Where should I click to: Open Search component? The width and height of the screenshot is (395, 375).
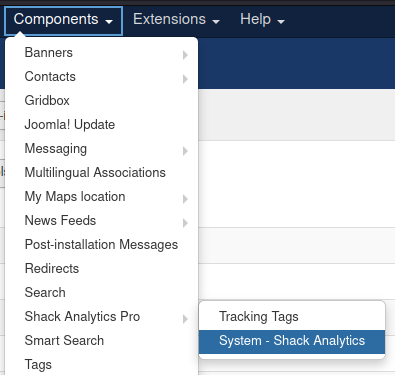(x=102, y=293)
